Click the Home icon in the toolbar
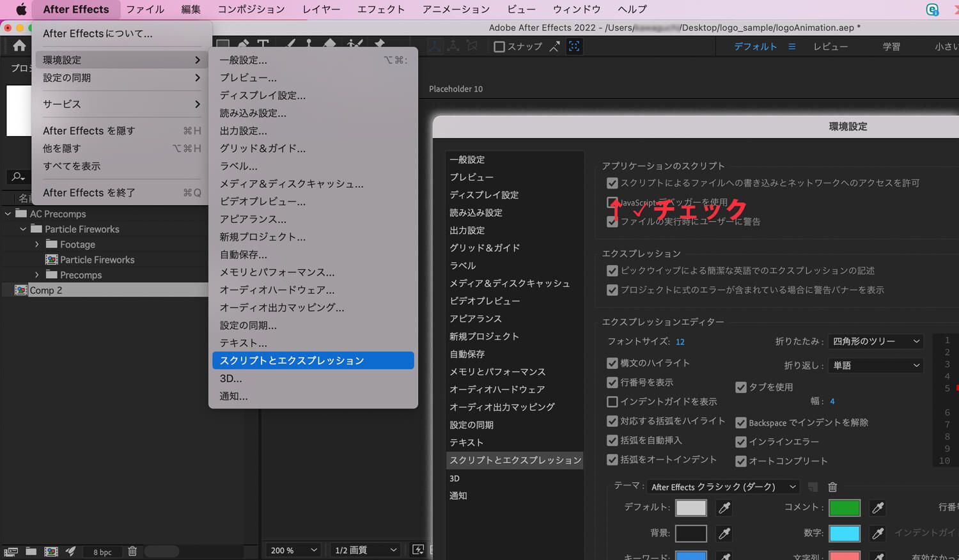Viewport: 959px width, 560px height. [19, 45]
